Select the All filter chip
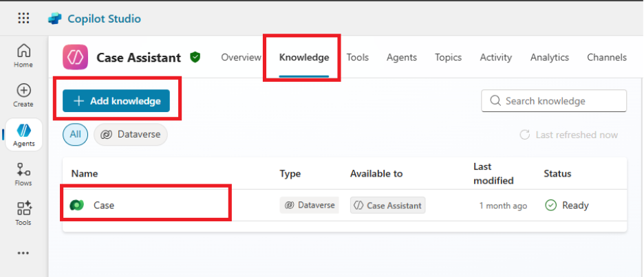 [75, 135]
